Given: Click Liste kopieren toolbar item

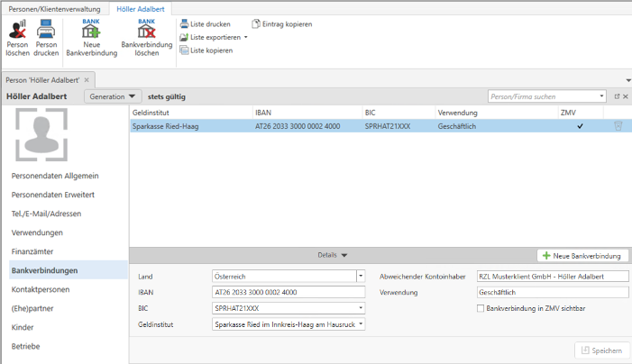Looking at the screenshot, I should point(211,50).
